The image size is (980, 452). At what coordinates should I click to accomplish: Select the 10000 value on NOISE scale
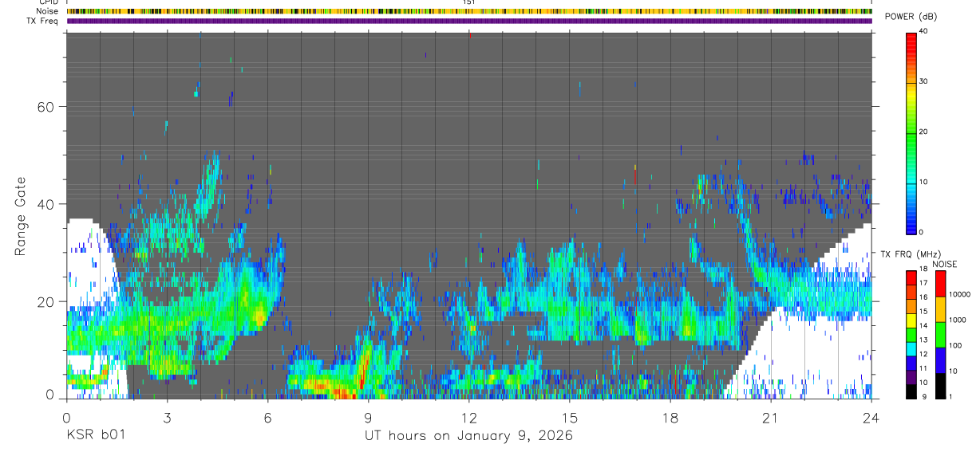(x=959, y=294)
